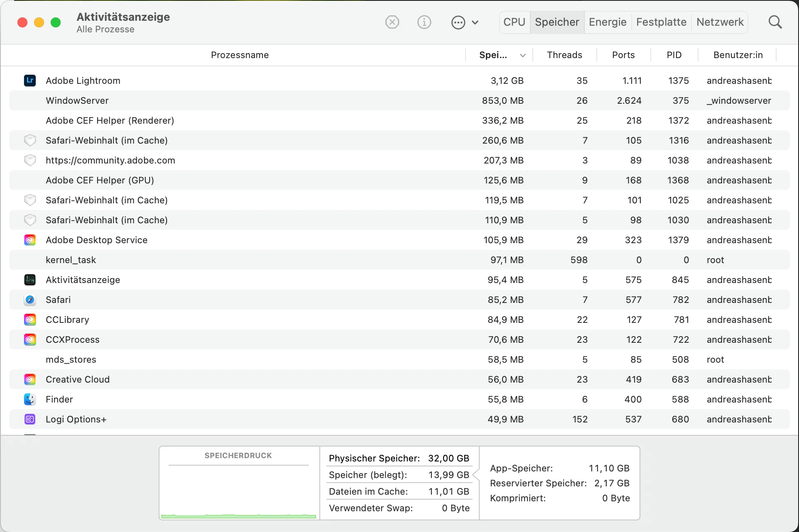799x532 pixels.
Task: Show the Netzwerk tab
Action: pyautogui.click(x=720, y=22)
